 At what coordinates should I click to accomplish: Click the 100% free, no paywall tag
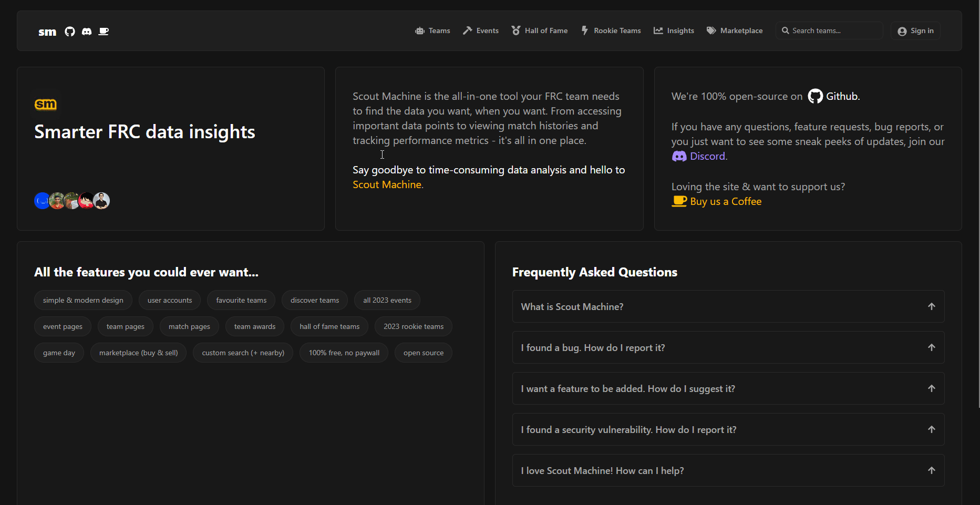click(344, 353)
